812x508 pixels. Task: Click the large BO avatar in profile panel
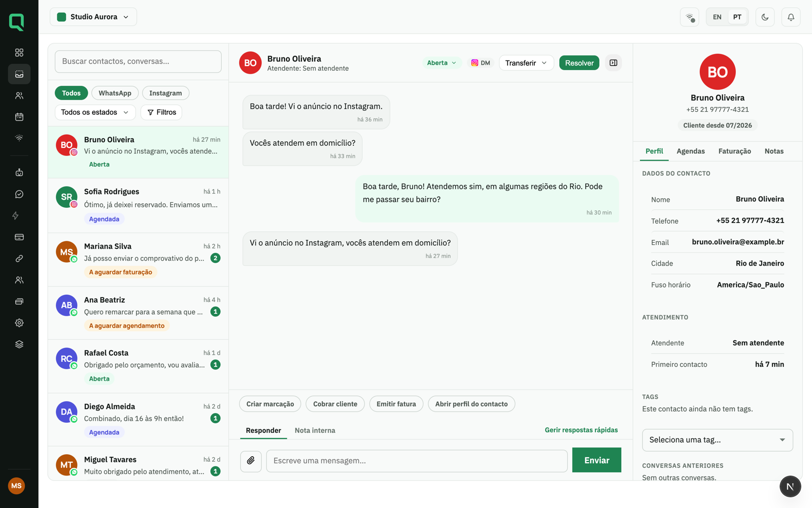718,72
